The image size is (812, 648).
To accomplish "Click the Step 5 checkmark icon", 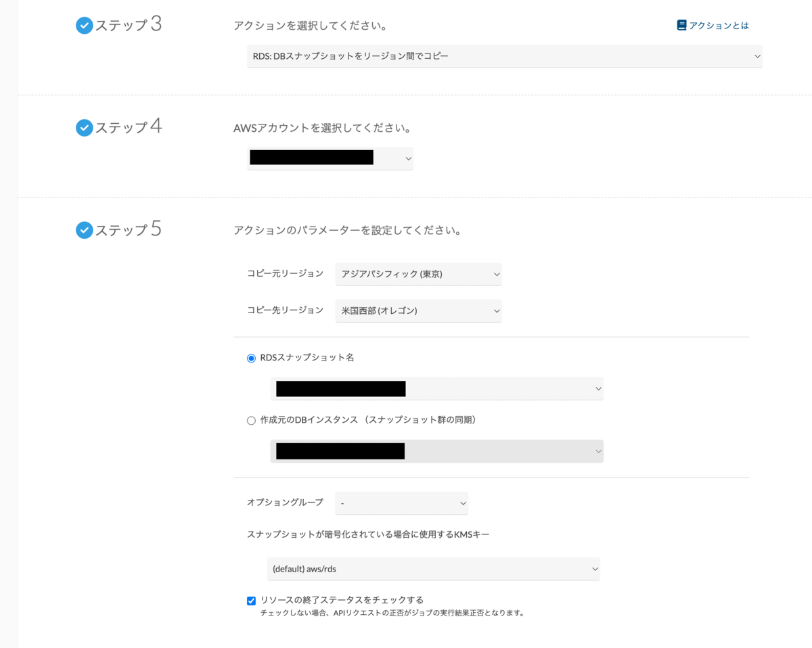I will click(84, 231).
